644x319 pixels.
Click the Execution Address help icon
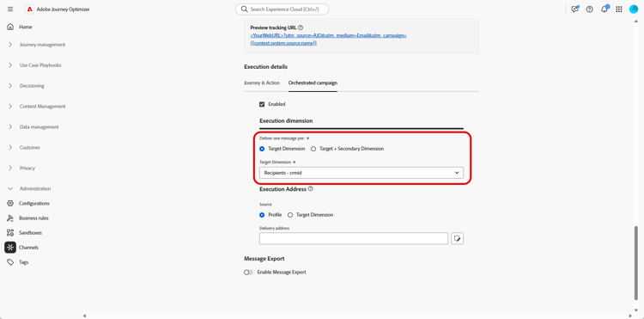coord(311,189)
